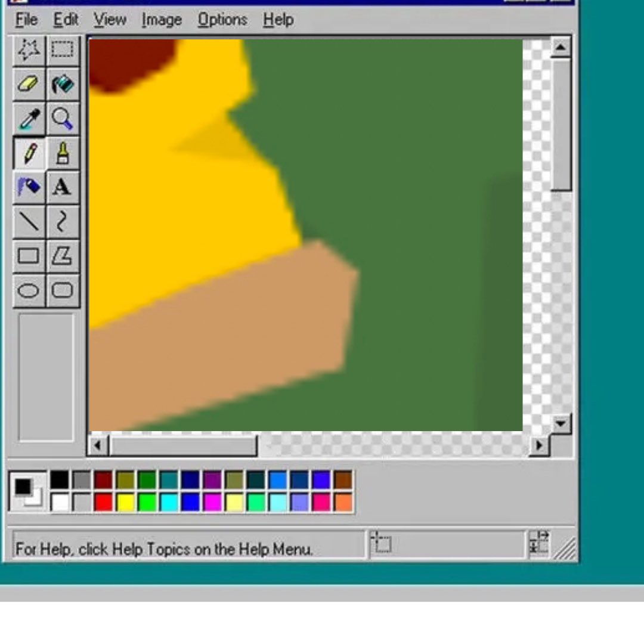Choose the bright blue swatch

[x=191, y=502]
